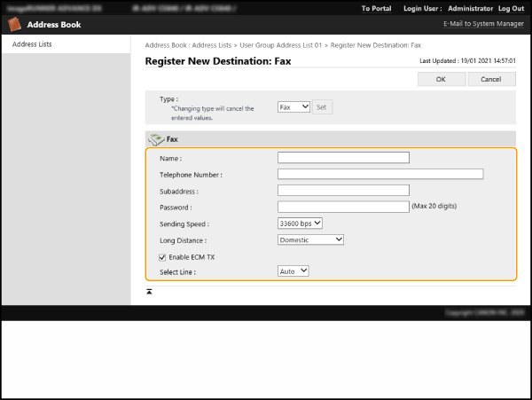
Task: Open the Type dropdown set to Fax
Action: point(293,106)
